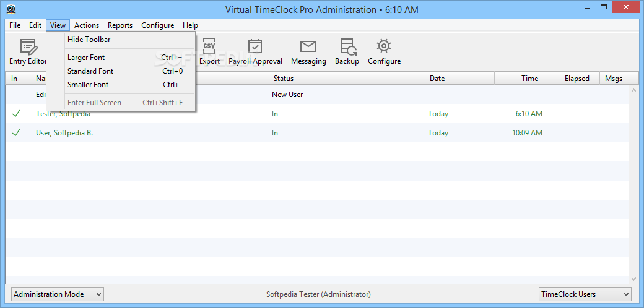Open the Entry Editor tool

pyautogui.click(x=27, y=52)
